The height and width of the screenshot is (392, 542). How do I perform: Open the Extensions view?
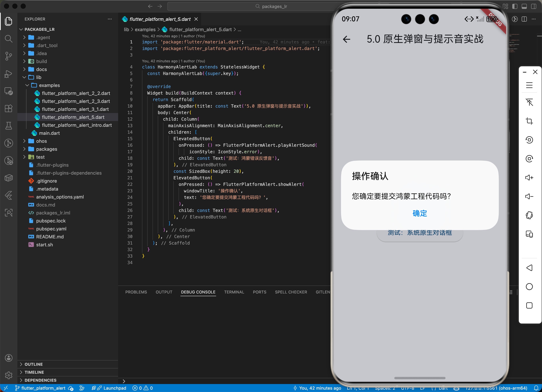[9, 109]
